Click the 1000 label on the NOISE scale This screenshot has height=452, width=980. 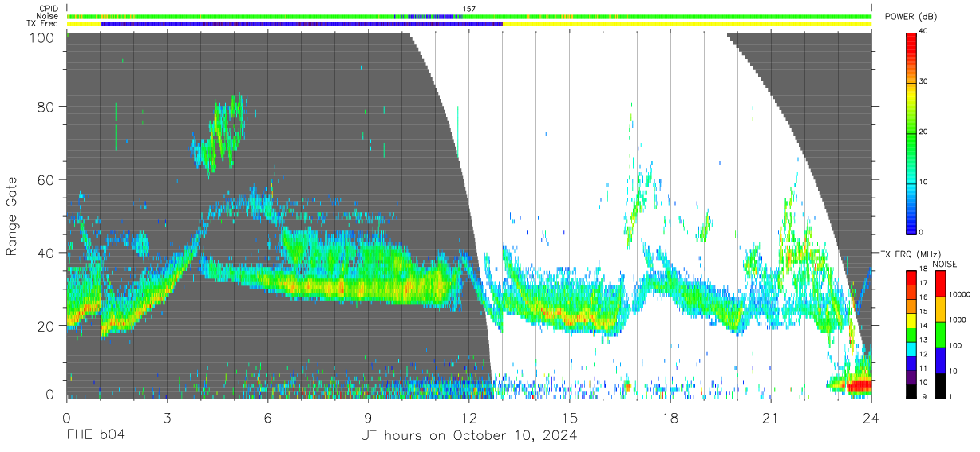tap(958, 320)
